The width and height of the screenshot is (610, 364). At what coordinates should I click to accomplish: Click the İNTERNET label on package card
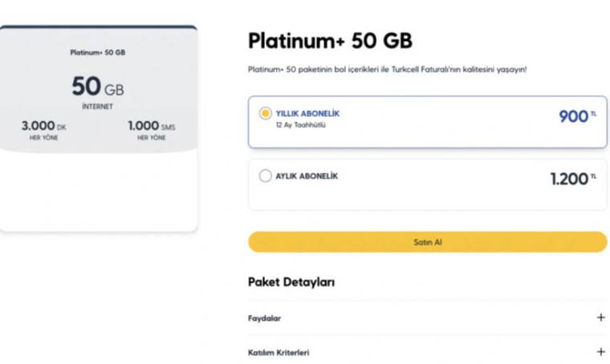pos(97,107)
